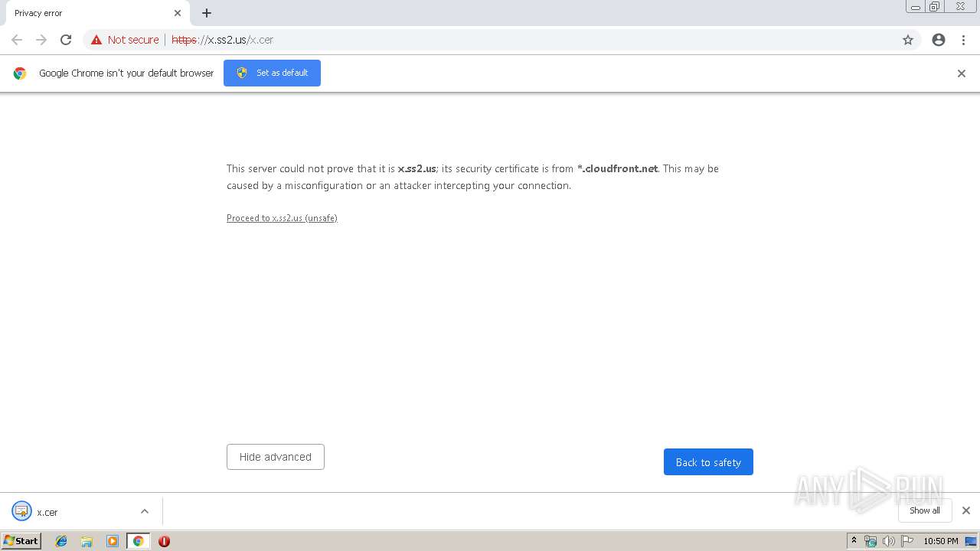
Task: Click Proceed to x.ss2.us (unsafe) link
Action: pyautogui.click(x=282, y=218)
